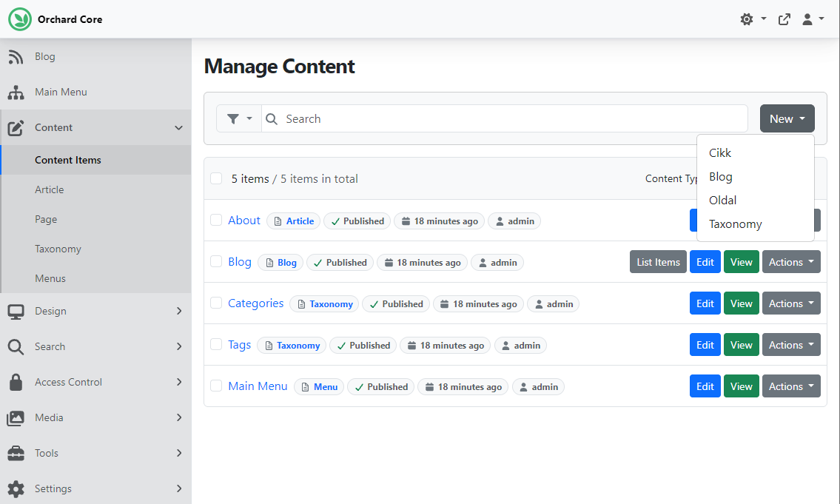The height and width of the screenshot is (504, 840).
Task: Click the Main Menu sitemap icon
Action: 16,92
